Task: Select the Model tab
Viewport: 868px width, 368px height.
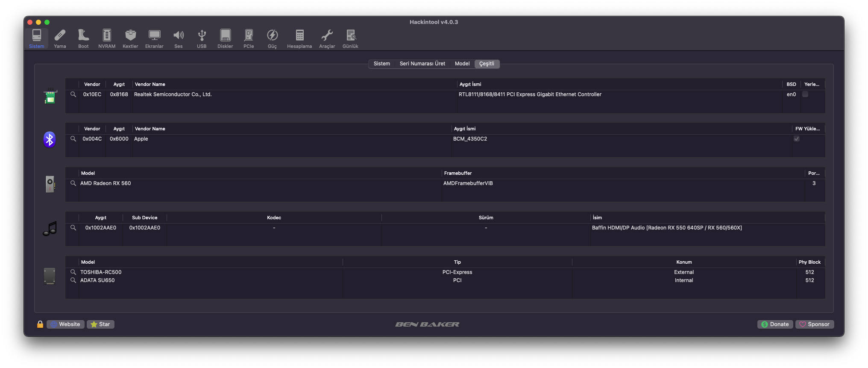Action: [462, 64]
